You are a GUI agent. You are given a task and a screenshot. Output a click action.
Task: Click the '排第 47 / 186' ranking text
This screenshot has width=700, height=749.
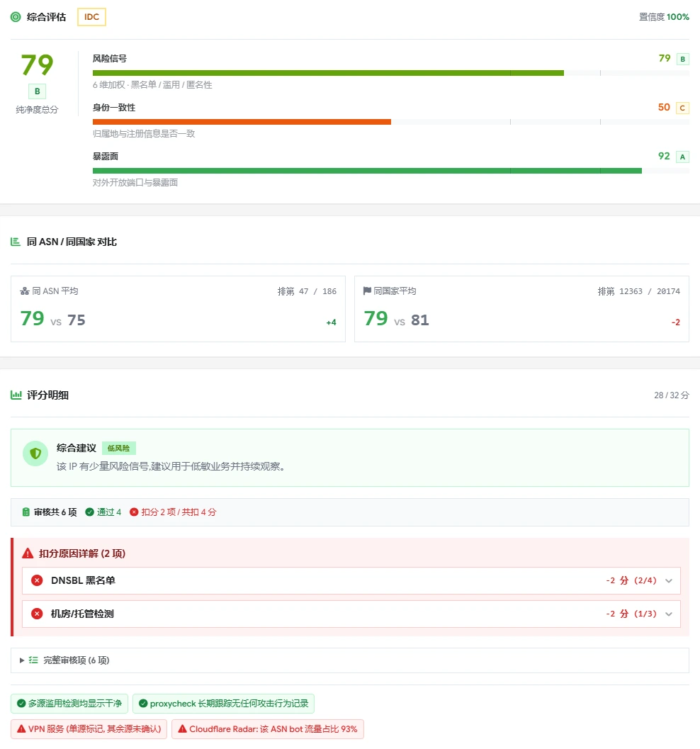point(307,291)
